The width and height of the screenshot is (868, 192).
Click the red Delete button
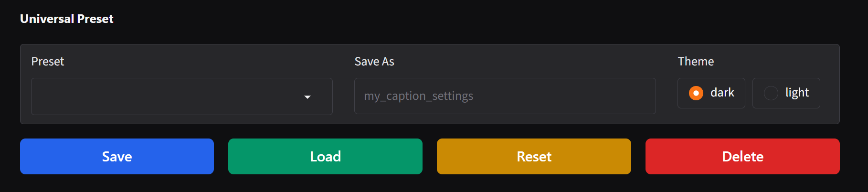click(x=742, y=156)
